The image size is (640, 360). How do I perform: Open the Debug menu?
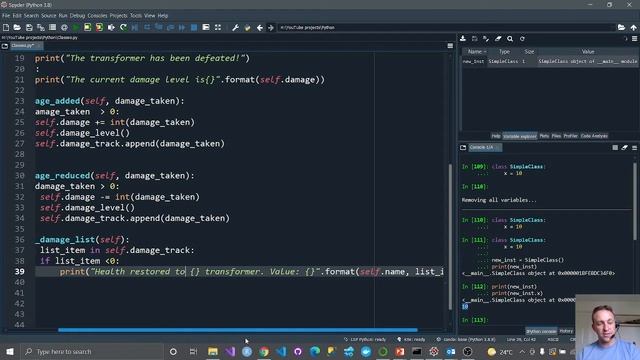click(77, 16)
